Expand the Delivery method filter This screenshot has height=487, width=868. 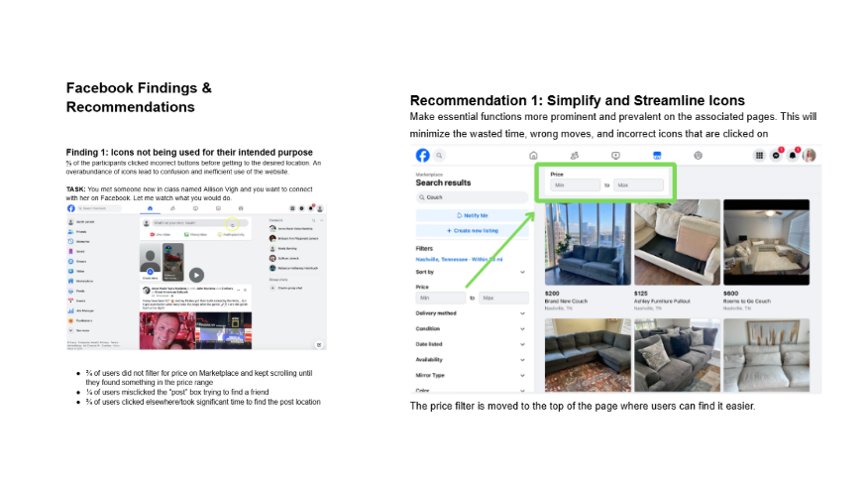click(x=471, y=313)
